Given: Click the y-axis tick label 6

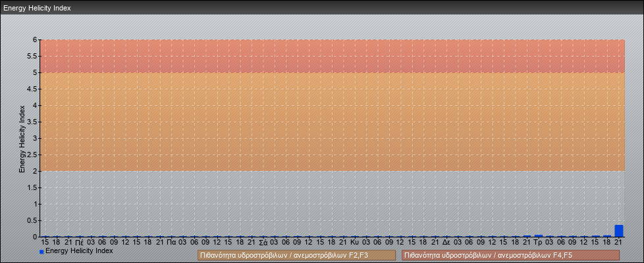Looking at the screenshot, I should (x=34, y=39).
